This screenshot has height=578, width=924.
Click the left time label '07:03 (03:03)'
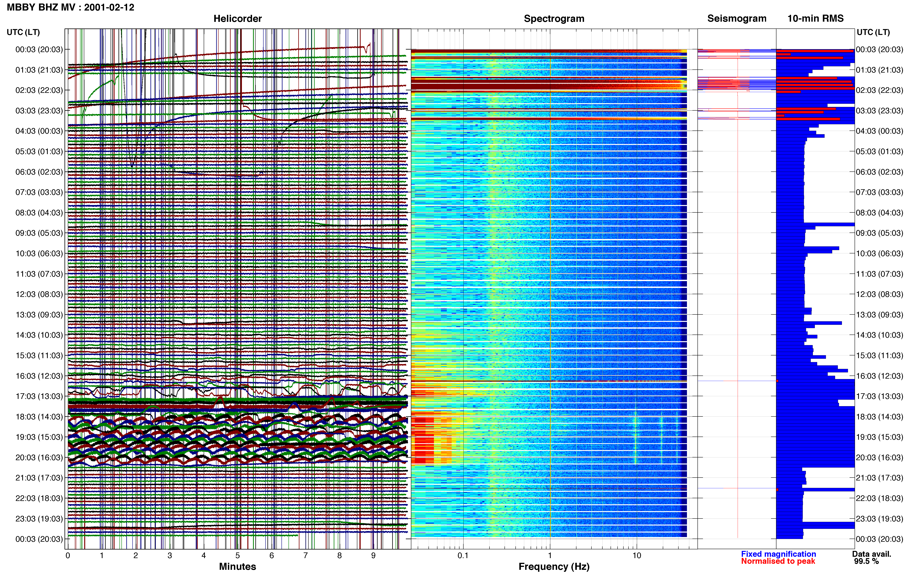pos(39,192)
